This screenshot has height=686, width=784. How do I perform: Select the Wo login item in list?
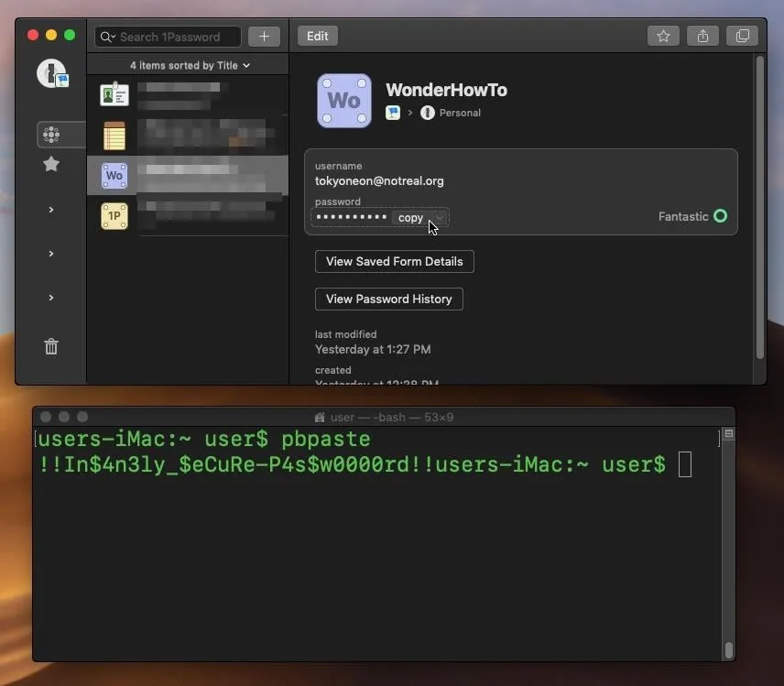pos(188,176)
